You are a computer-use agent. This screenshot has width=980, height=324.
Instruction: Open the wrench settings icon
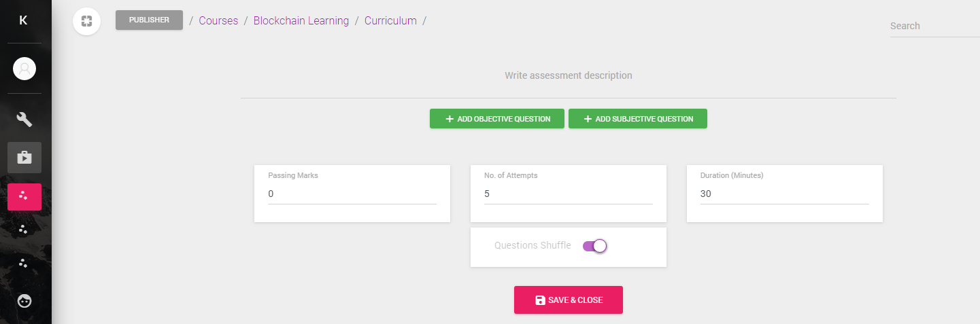click(x=24, y=120)
